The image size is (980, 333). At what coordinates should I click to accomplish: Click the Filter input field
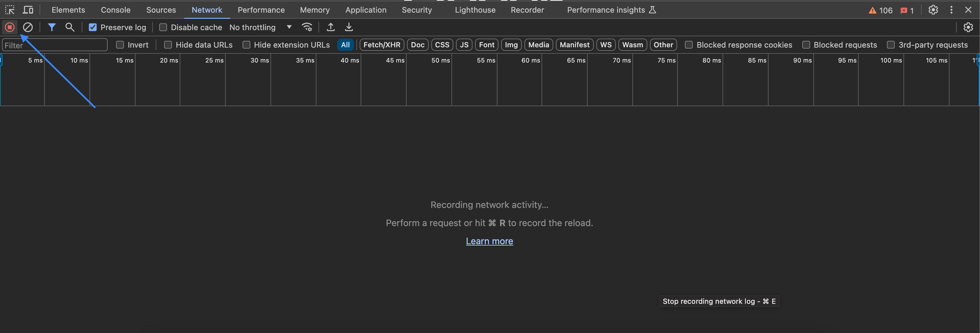pyautogui.click(x=54, y=45)
